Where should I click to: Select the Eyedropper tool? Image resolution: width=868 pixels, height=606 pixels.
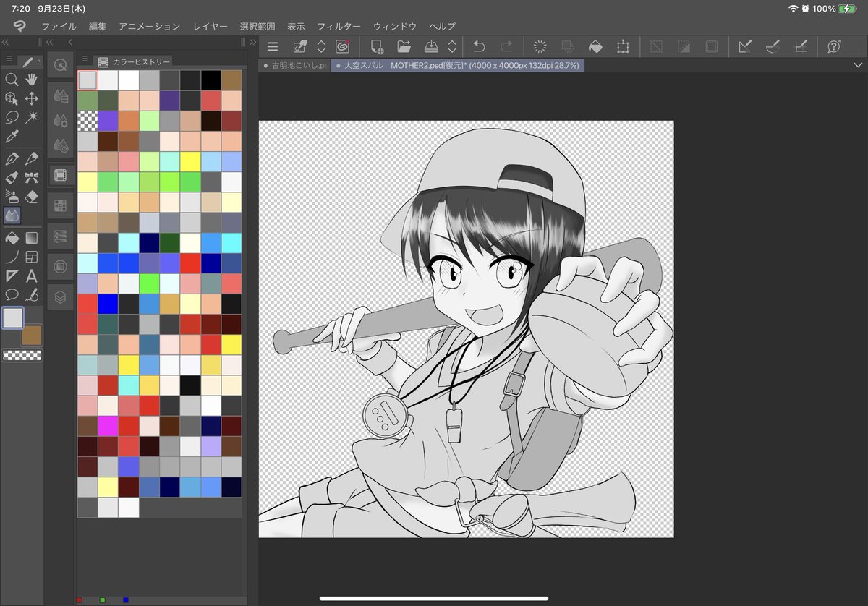12,137
